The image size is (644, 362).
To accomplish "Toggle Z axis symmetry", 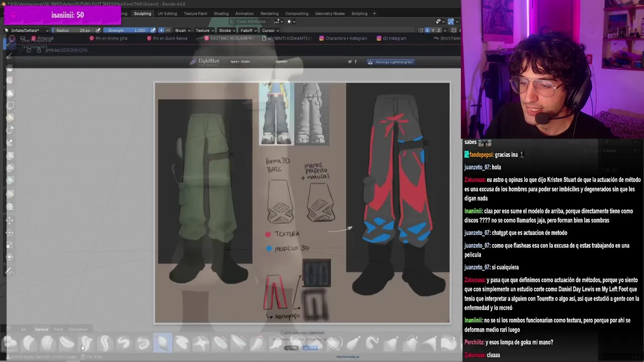I will (x=439, y=30).
